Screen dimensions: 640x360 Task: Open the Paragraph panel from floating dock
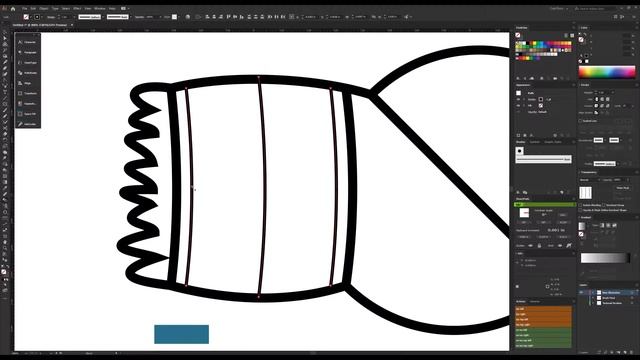pyautogui.click(x=27, y=52)
